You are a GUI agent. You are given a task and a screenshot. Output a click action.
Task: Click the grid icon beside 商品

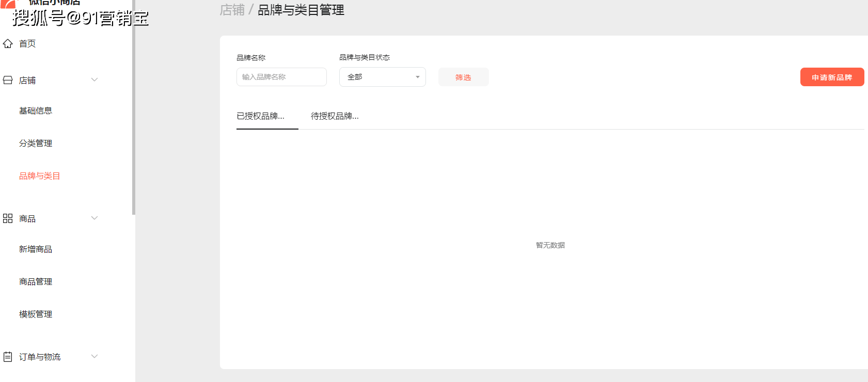click(x=8, y=218)
